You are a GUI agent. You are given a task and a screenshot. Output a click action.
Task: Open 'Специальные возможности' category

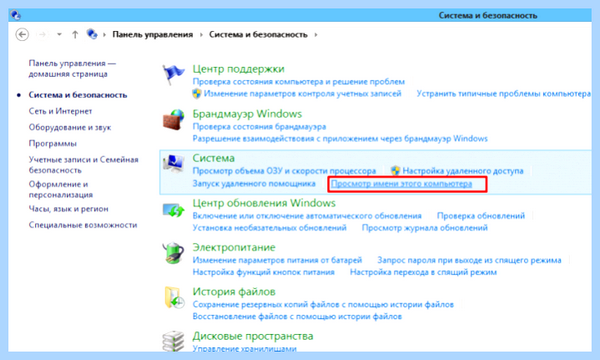83,225
